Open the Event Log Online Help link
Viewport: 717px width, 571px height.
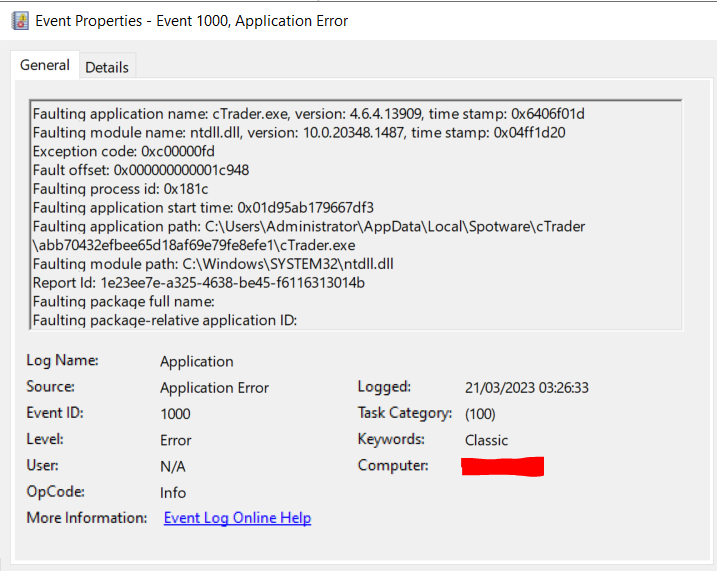237,518
